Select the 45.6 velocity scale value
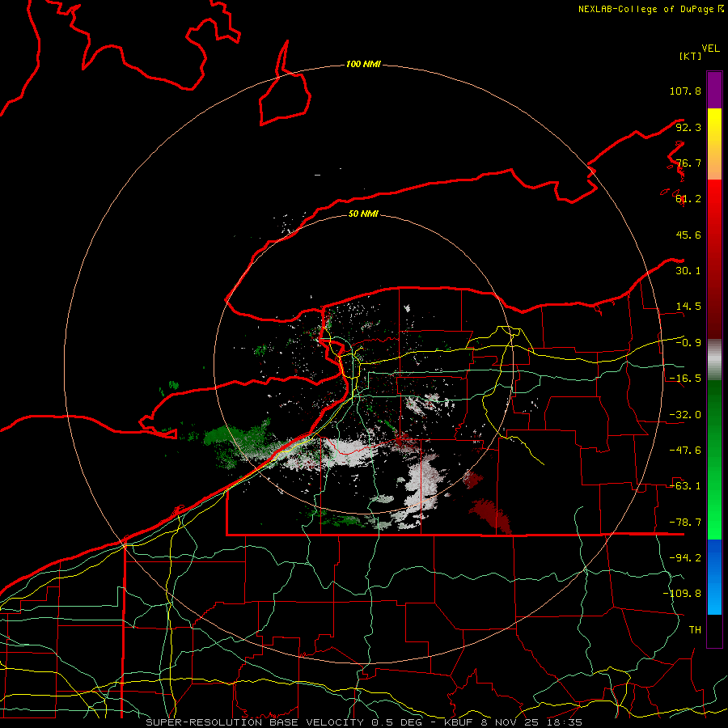The image size is (728, 728). [688, 235]
